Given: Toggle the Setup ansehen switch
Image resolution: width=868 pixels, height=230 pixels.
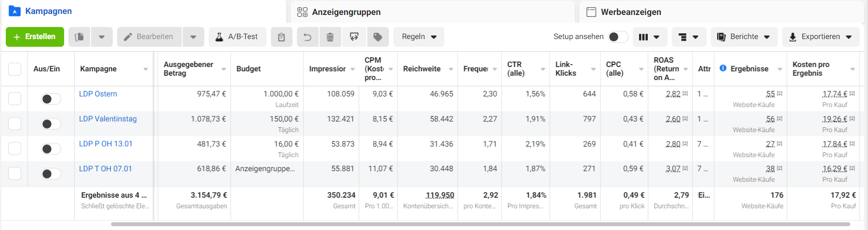Looking at the screenshot, I should click(617, 37).
